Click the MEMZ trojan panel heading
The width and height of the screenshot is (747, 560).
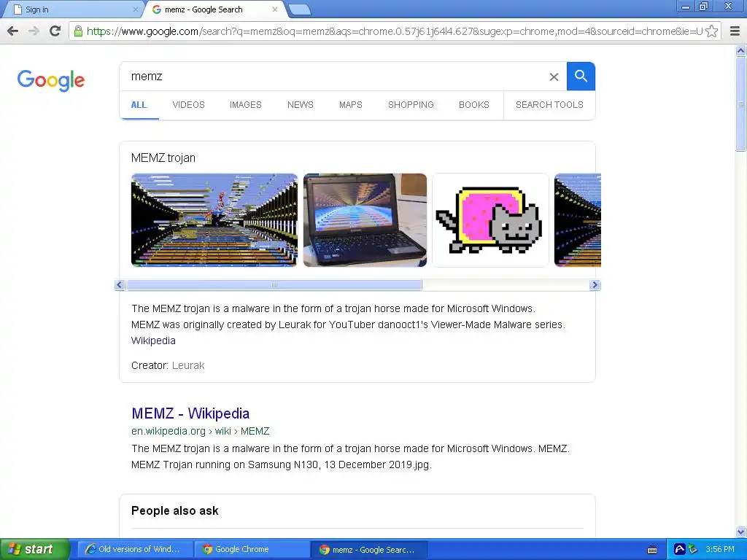(x=163, y=157)
